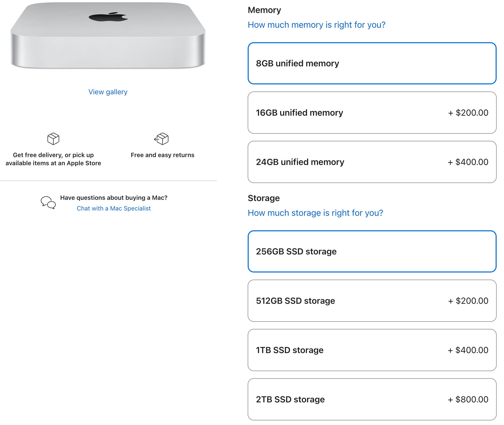The height and width of the screenshot is (425, 504).
Task: Open 'How much storage is right for you?' link
Action: pos(315,213)
